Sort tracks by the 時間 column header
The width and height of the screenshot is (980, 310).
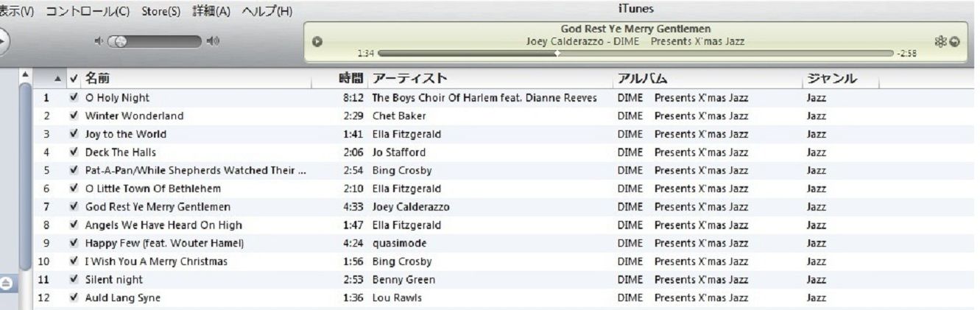pyautogui.click(x=351, y=79)
